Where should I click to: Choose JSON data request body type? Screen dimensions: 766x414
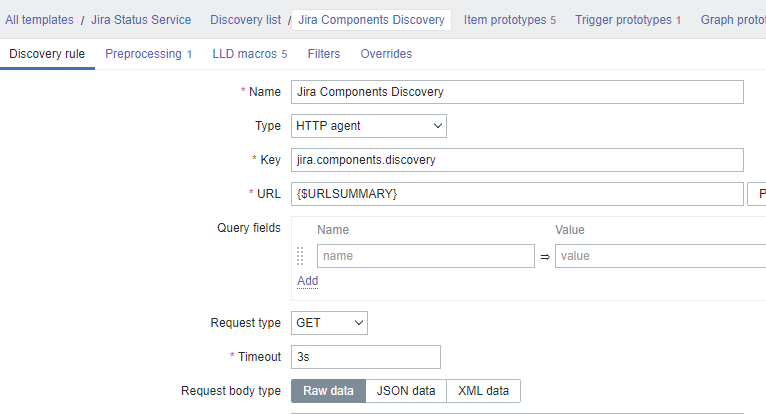coord(406,391)
